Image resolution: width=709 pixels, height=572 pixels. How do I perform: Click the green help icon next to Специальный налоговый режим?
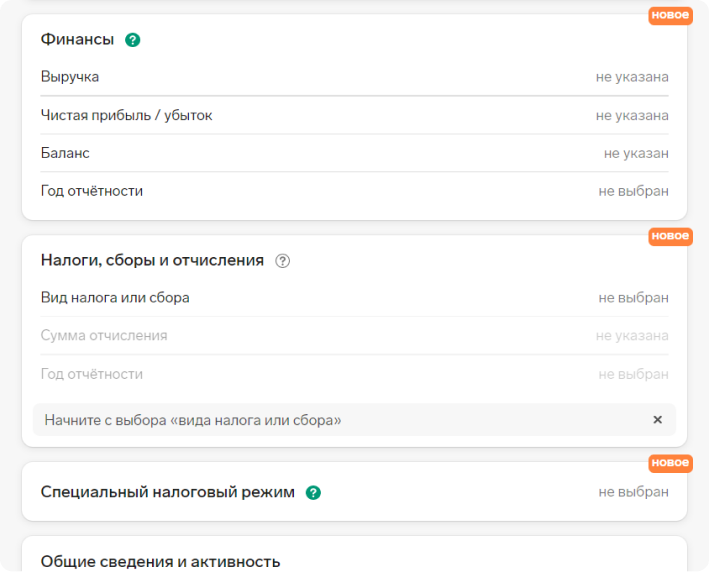click(313, 492)
